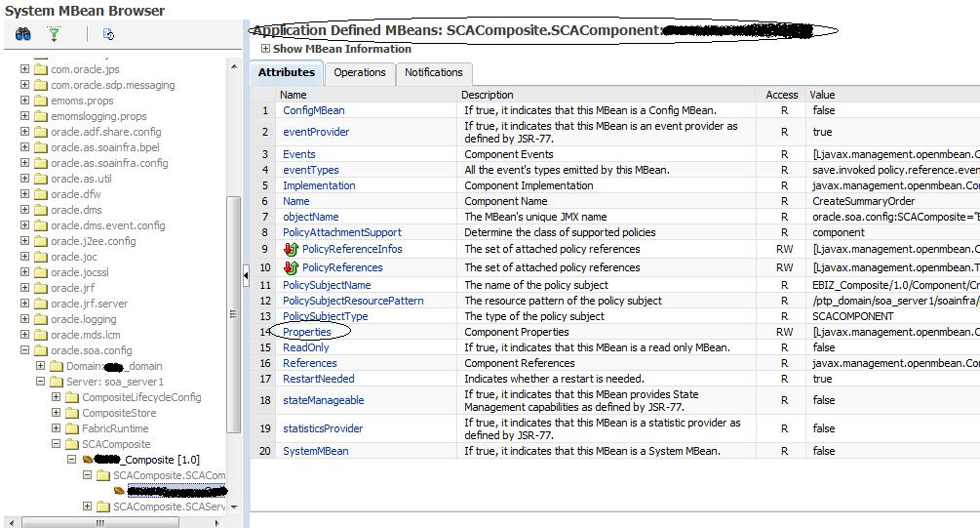Open the PolicyAttachmentSupport link
The image size is (980, 528).
click(342, 232)
